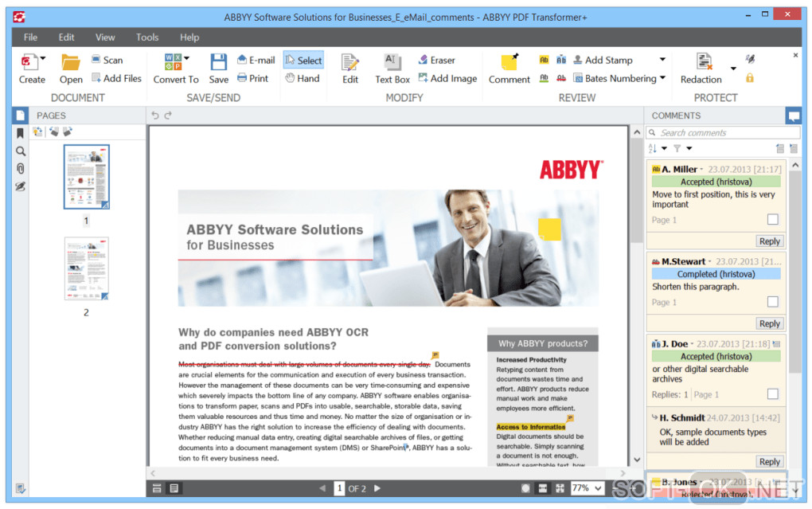
Task: Reply to H. Schmidt's comment
Action: click(x=770, y=461)
